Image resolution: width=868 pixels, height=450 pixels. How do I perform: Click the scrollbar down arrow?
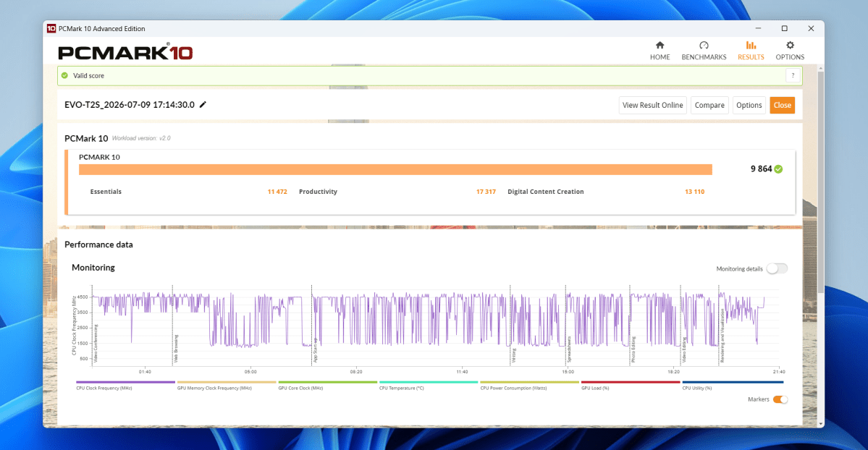[x=820, y=424]
